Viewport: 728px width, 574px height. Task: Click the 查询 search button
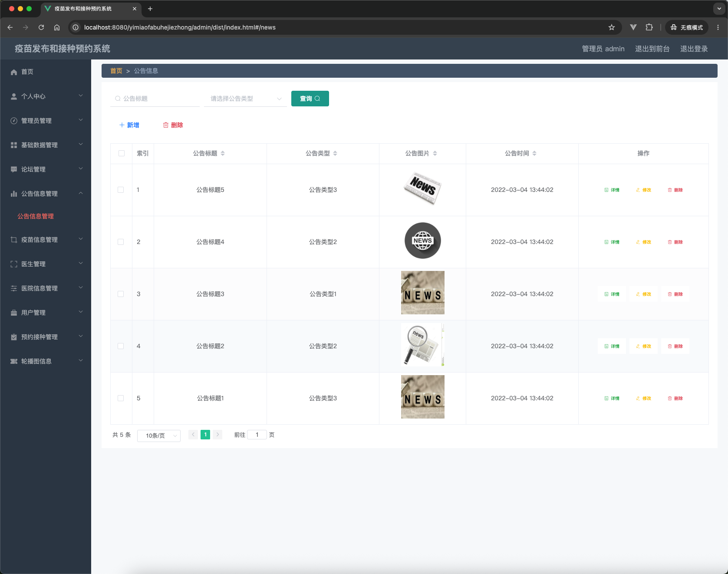[x=310, y=99]
